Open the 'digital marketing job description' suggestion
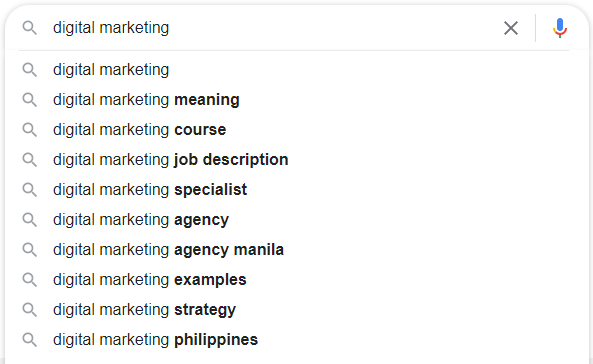Image resolution: width=593 pixels, height=364 pixels. point(294,160)
